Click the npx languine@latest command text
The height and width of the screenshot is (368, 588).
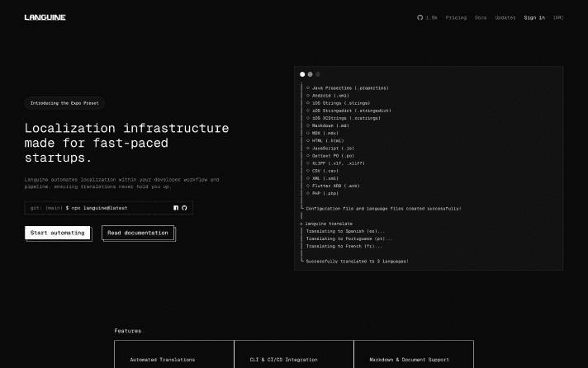coord(99,208)
